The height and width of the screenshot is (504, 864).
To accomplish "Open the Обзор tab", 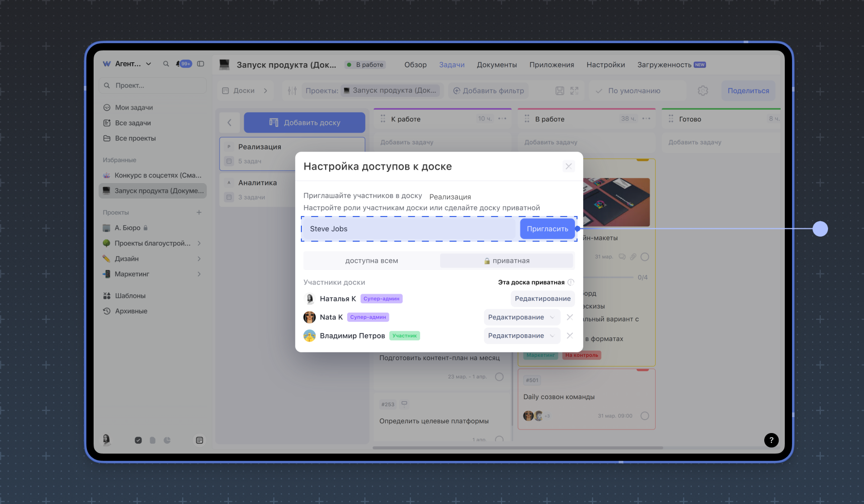I will [x=415, y=65].
